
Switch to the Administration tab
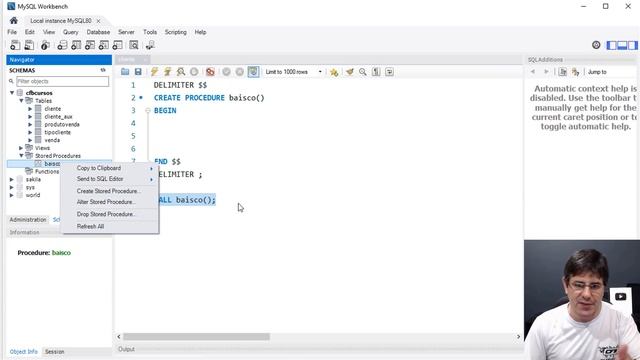coord(28,220)
